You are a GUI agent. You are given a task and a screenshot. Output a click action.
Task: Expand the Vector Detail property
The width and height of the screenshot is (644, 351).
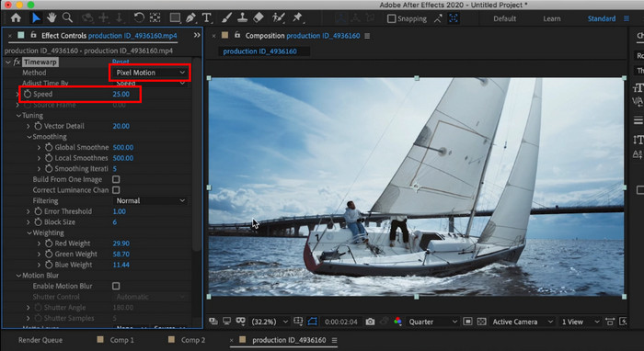coord(29,126)
